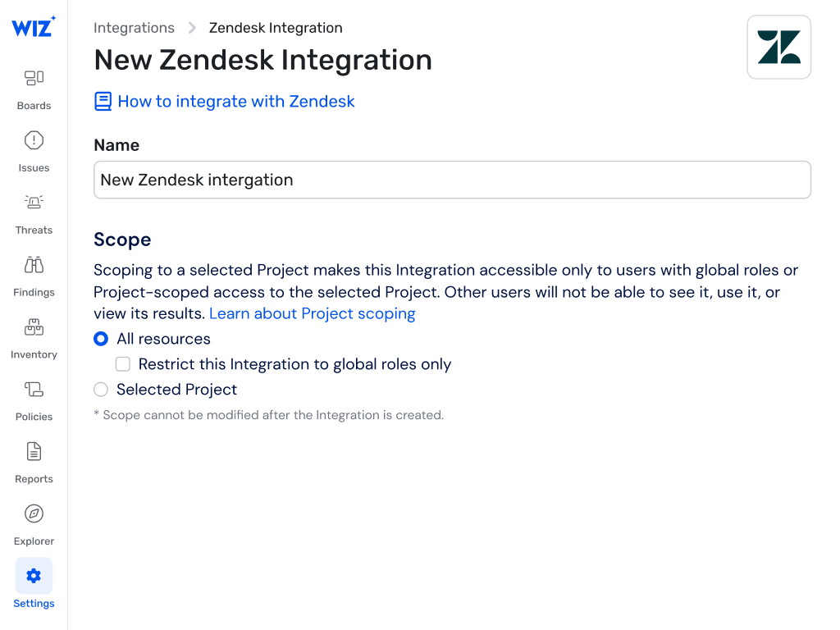Select the All resources radio button

(101, 339)
